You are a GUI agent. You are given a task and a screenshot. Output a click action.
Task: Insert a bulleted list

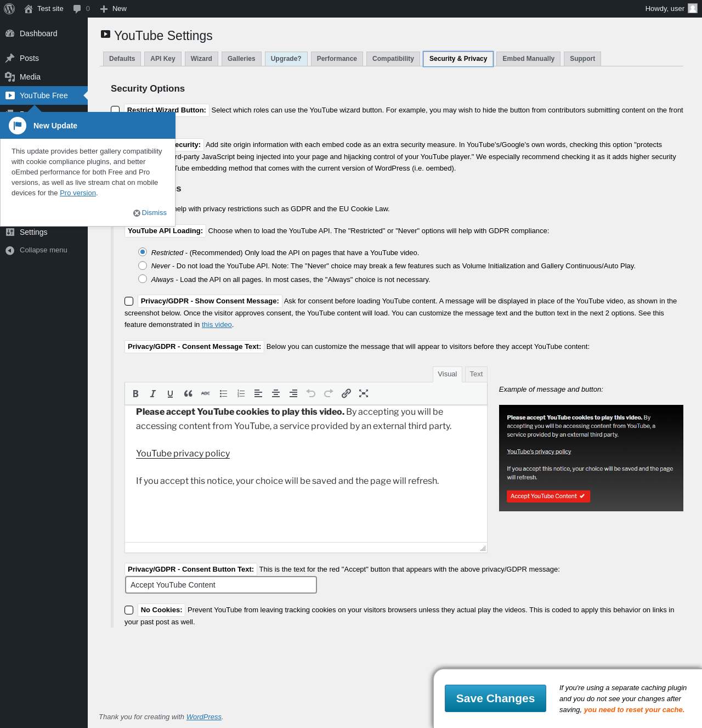[x=223, y=393]
